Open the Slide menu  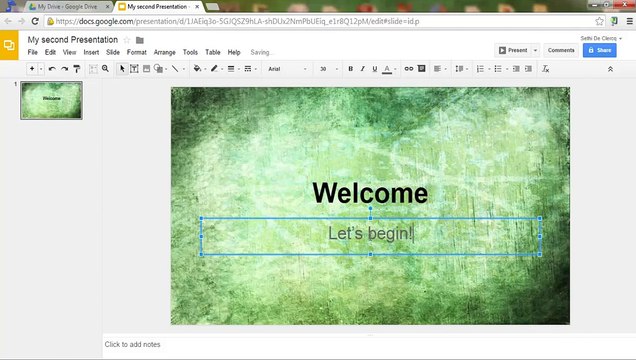click(x=113, y=52)
